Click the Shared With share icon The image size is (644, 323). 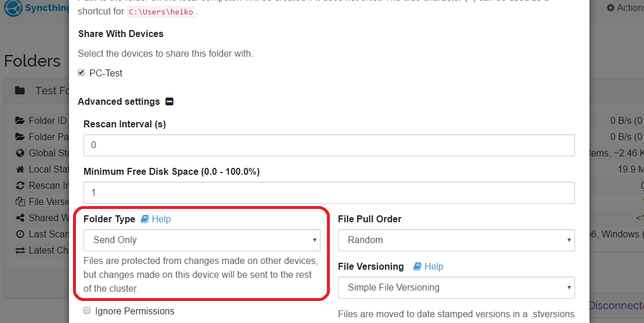pyautogui.click(x=20, y=218)
